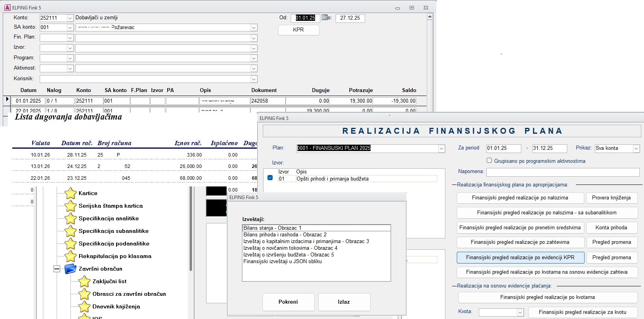Open the Konto 252111 dropdown

tap(70, 18)
